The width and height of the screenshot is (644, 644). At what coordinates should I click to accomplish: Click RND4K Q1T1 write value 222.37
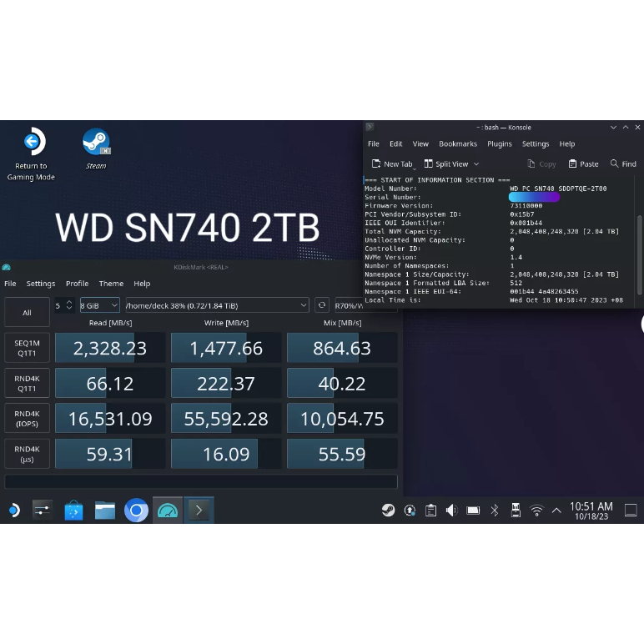pyautogui.click(x=226, y=383)
